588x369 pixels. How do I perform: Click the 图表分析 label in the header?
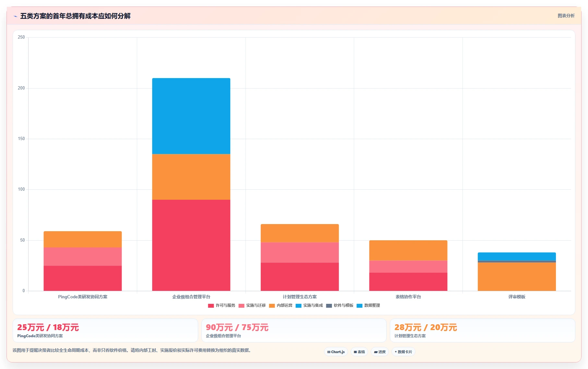pos(566,16)
